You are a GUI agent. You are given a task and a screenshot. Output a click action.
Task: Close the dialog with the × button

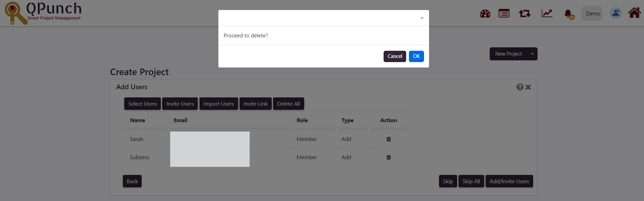tap(422, 18)
